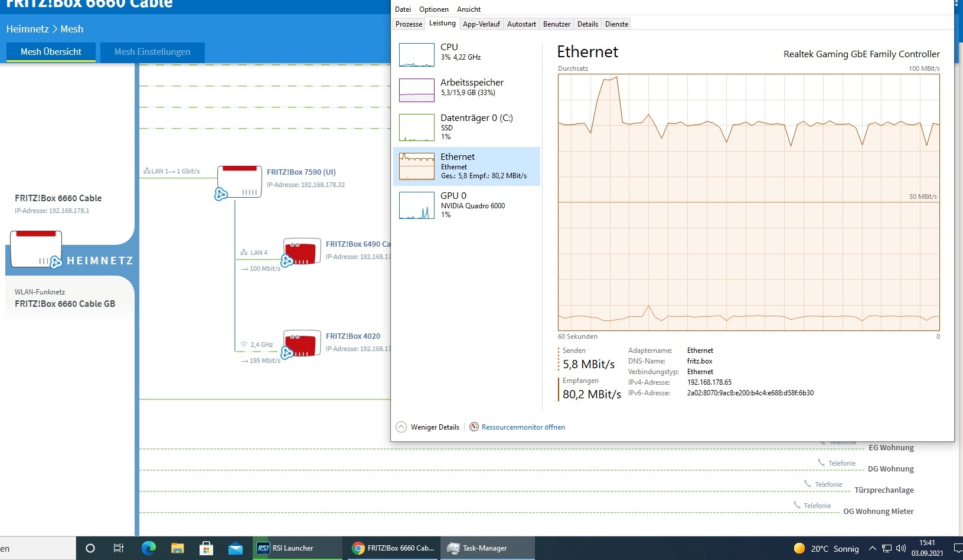
Task: Click the IPv6 address value
Action: [x=750, y=393]
